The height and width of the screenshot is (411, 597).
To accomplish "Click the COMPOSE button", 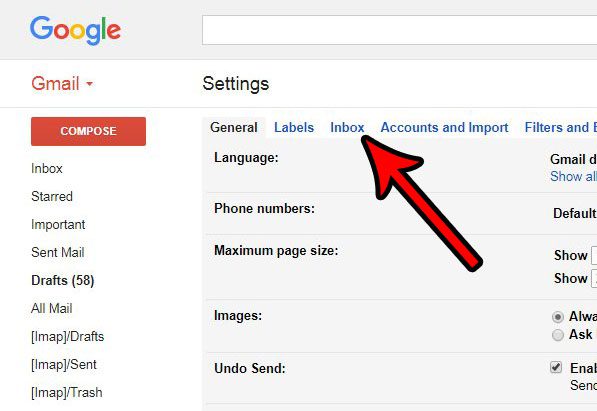I will coord(88,131).
